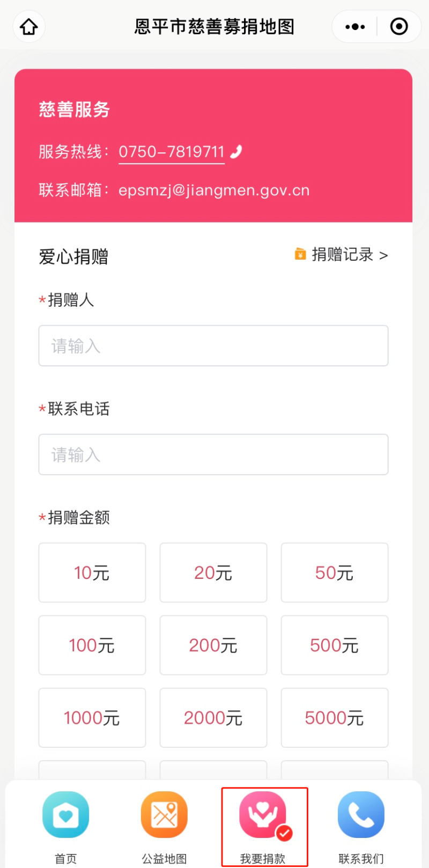Tap email epsmzj@jiangmen.gov.cn

tap(214, 190)
